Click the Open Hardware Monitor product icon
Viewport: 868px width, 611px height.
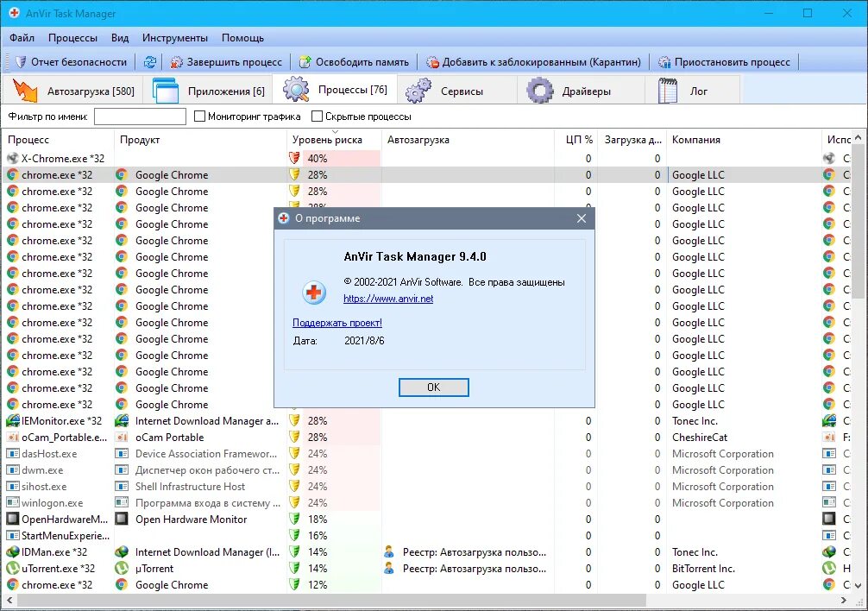point(122,520)
